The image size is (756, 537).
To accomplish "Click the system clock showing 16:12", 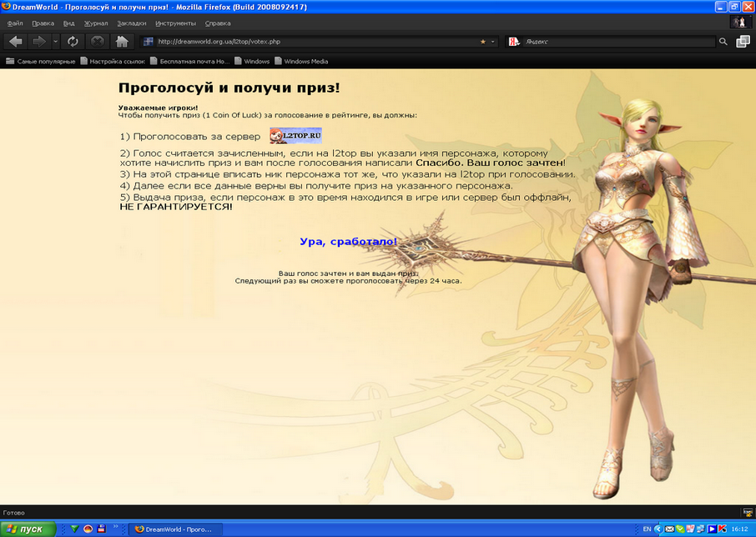I will [x=739, y=529].
